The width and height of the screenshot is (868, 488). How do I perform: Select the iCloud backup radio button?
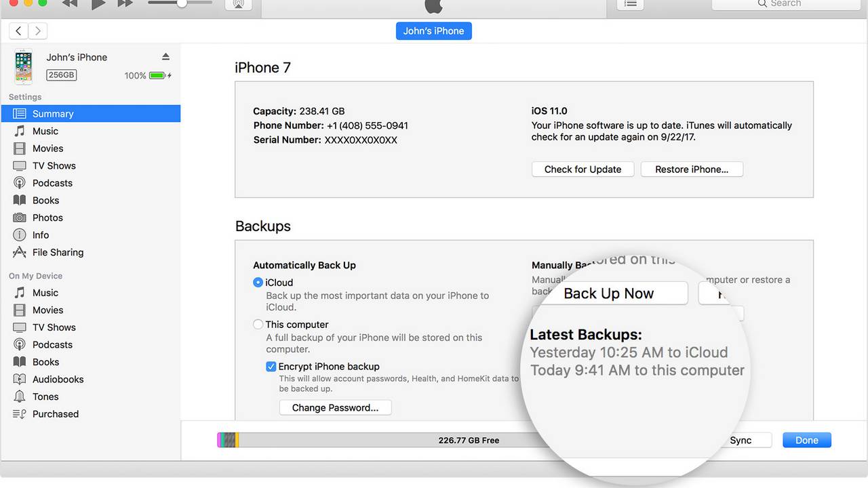pos(258,283)
